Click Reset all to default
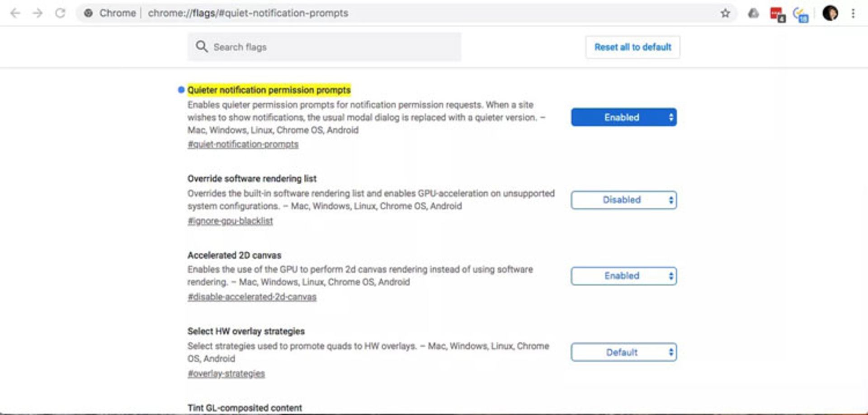Screen dimensions: 868x415 click(632, 47)
